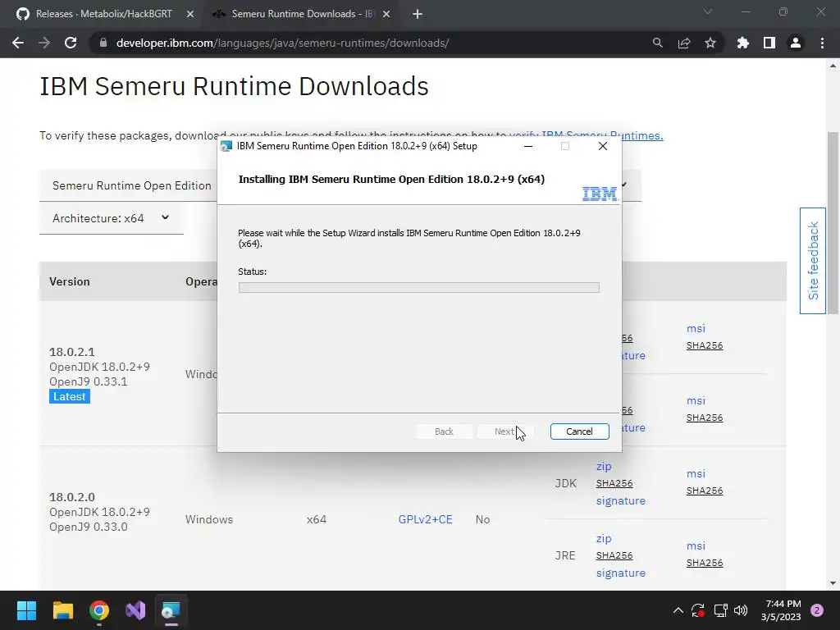Open the Chrome extensions puzzle icon

tap(743, 43)
